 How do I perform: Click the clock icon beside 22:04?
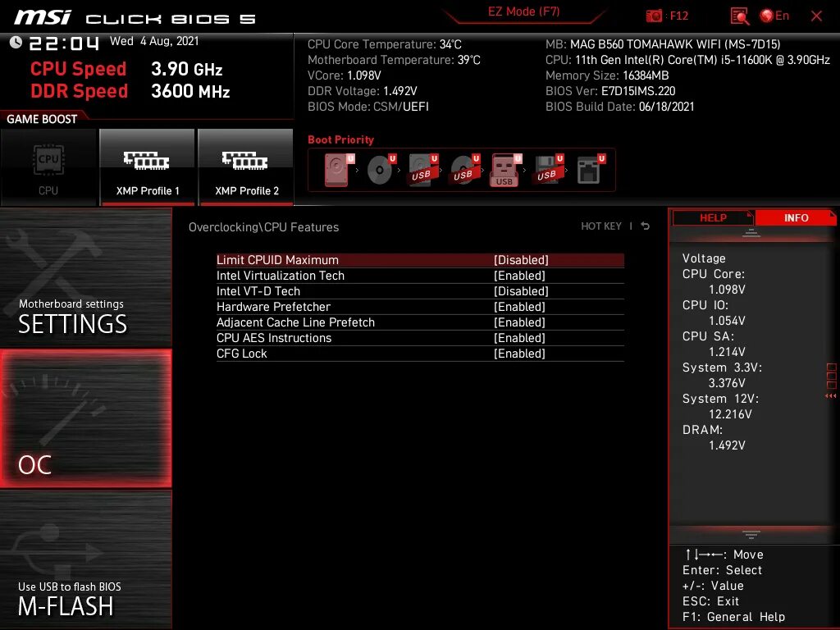click(16, 43)
